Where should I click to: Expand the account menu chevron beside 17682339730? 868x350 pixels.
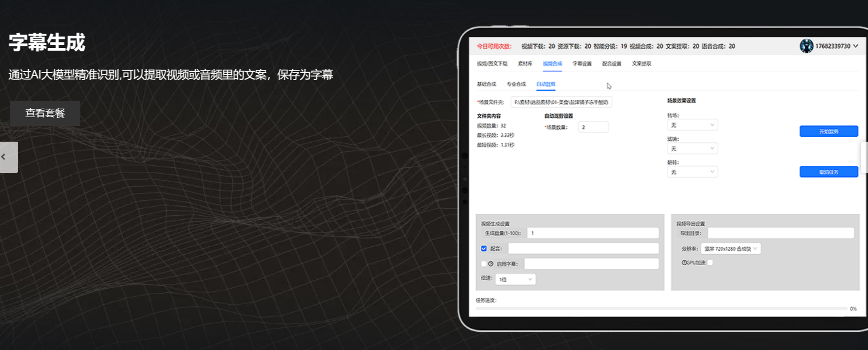[x=856, y=46]
